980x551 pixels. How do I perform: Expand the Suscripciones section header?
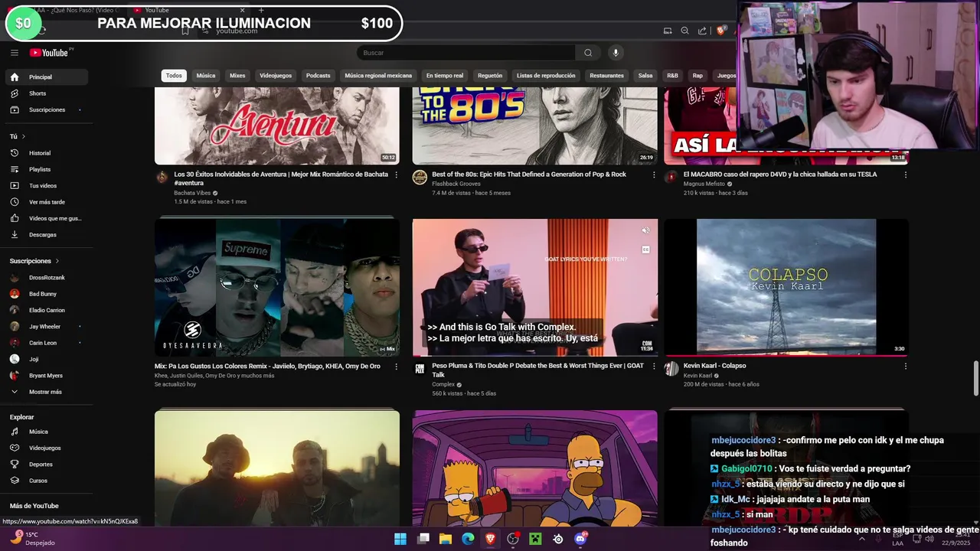click(x=34, y=261)
